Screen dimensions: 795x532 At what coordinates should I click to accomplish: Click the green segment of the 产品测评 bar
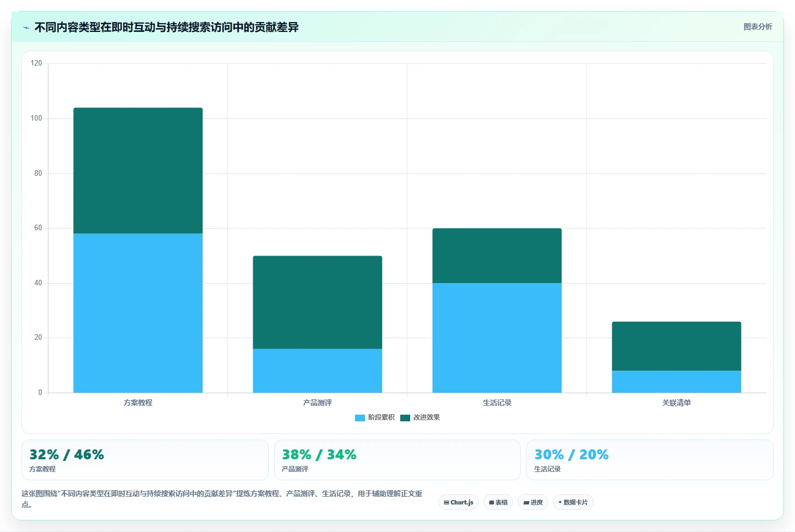(x=318, y=302)
